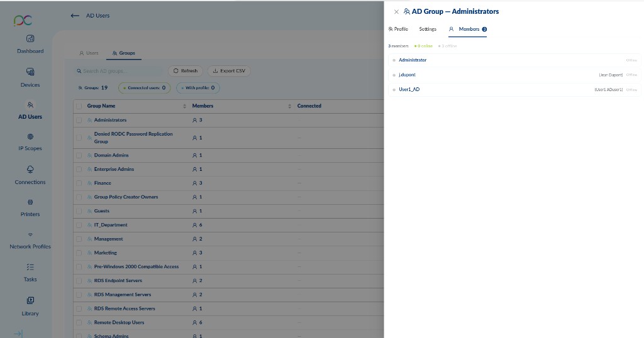Open the Tasks list icon
Image resolution: width=644 pixels, height=338 pixels.
coord(30,267)
